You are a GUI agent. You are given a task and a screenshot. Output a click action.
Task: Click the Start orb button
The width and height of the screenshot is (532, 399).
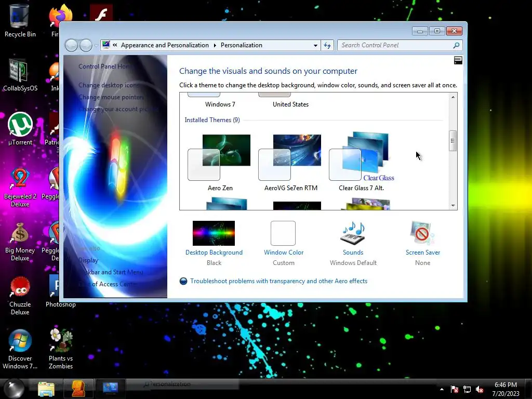14,389
